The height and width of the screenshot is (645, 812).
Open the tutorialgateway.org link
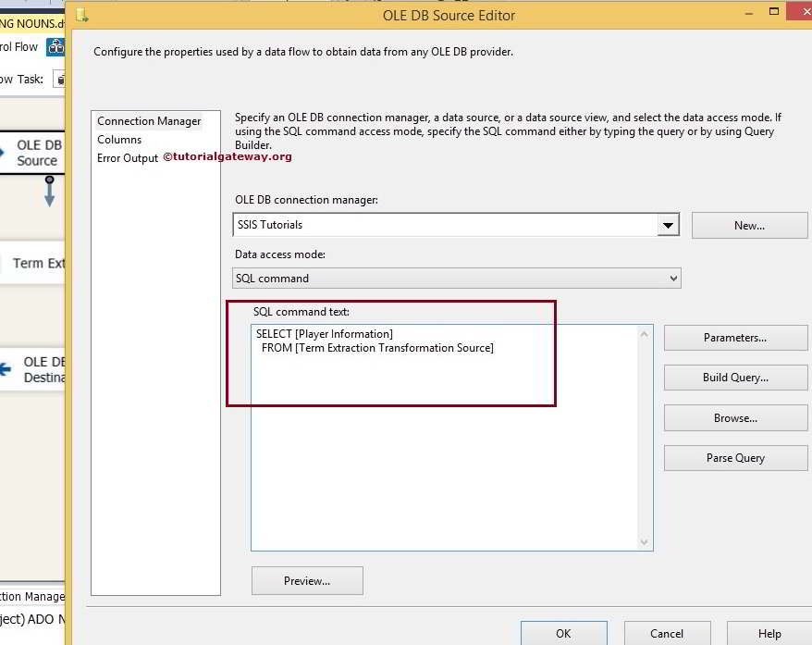pyautogui.click(x=228, y=157)
